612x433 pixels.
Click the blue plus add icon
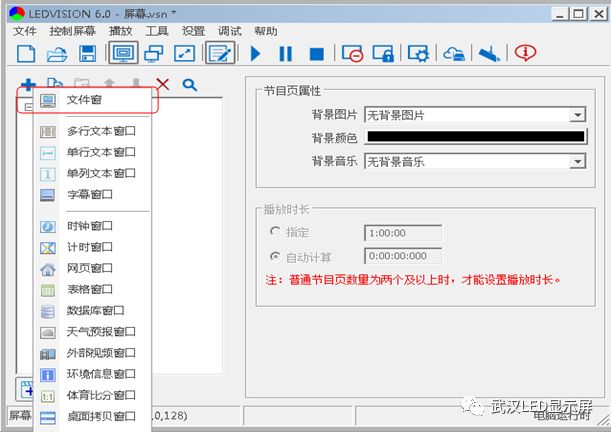coord(28,84)
